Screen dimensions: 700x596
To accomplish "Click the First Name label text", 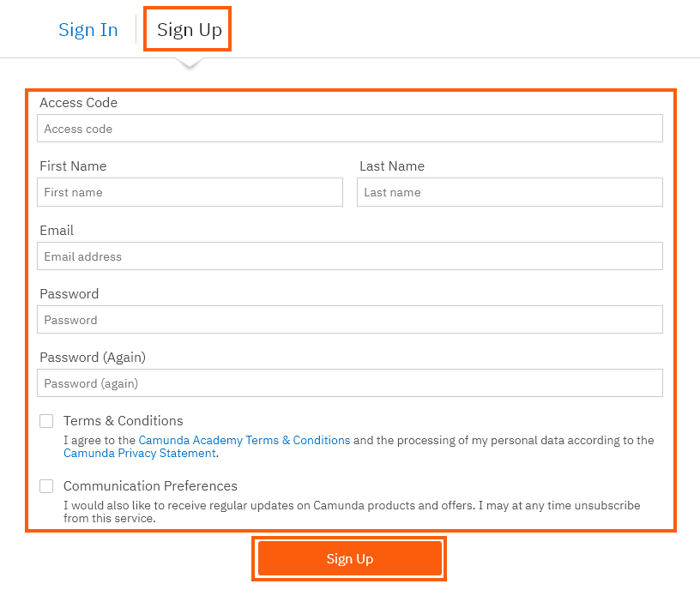I will pos(73,166).
